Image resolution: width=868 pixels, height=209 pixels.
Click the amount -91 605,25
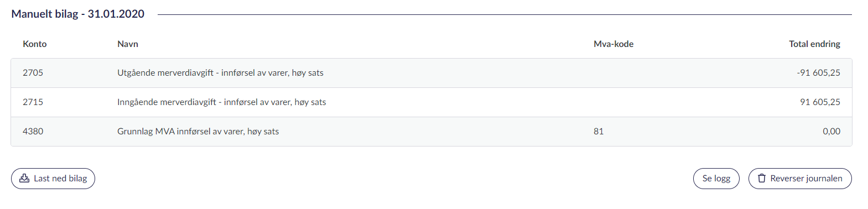pyautogui.click(x=818, y=73)
